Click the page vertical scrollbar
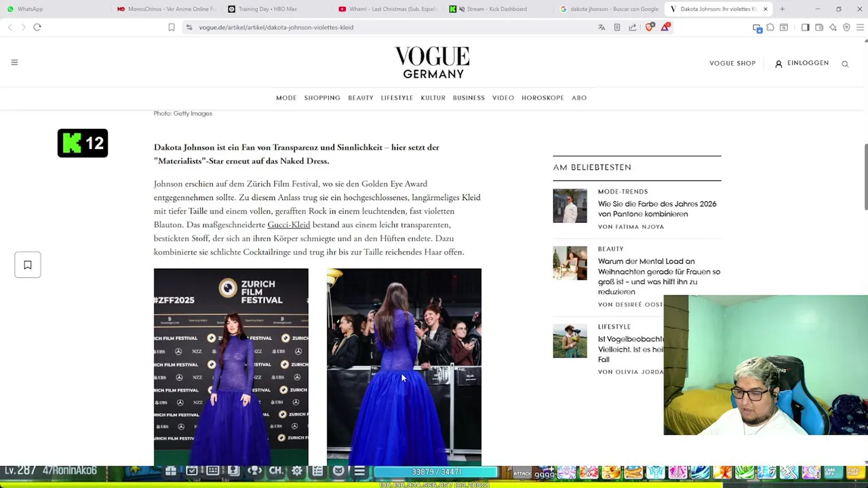Screen dimensions: 868x488 (865, 176)
